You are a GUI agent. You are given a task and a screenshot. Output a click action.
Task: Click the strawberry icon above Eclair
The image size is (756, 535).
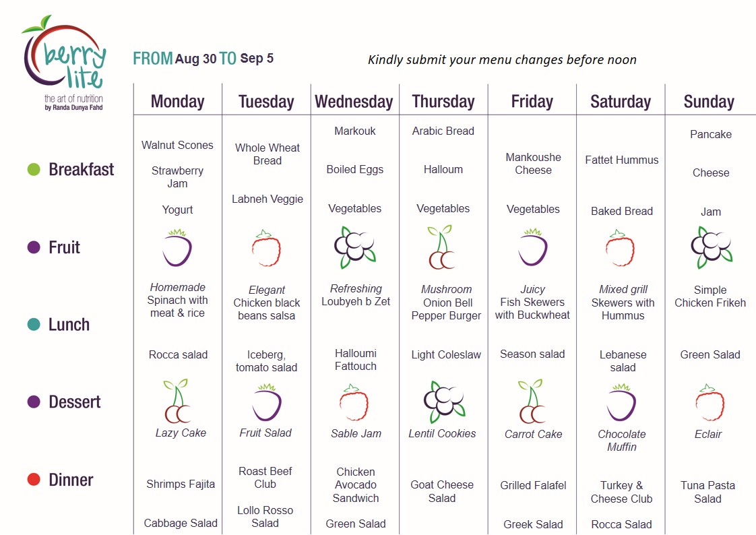(710, 402)
